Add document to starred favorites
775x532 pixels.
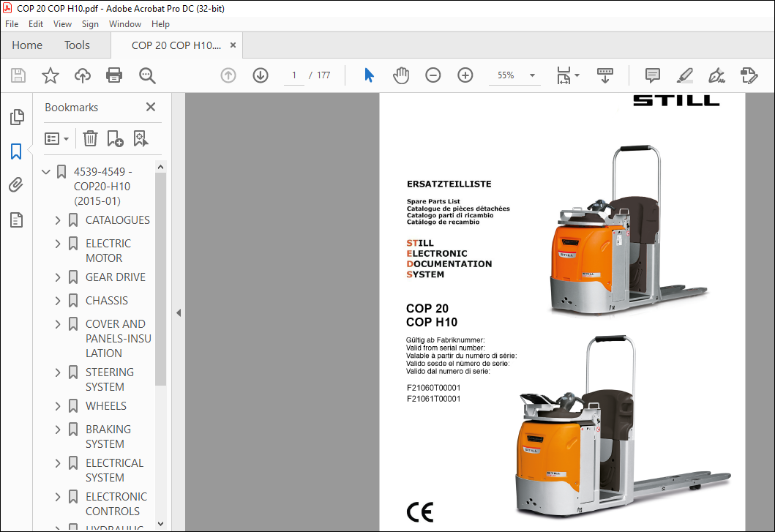(50, 75)
